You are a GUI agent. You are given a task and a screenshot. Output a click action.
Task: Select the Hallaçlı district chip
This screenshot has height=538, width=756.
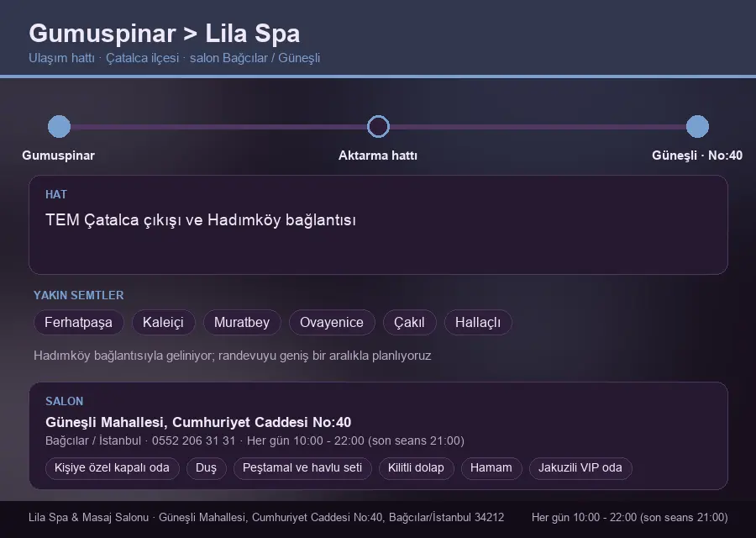point(478,322)
